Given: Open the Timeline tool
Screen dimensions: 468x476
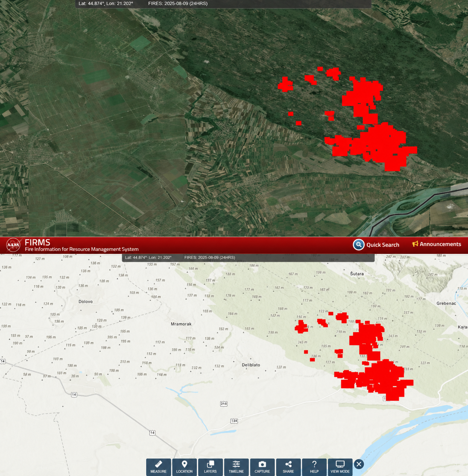Looking at the screenshot, I should click(236, 467).
